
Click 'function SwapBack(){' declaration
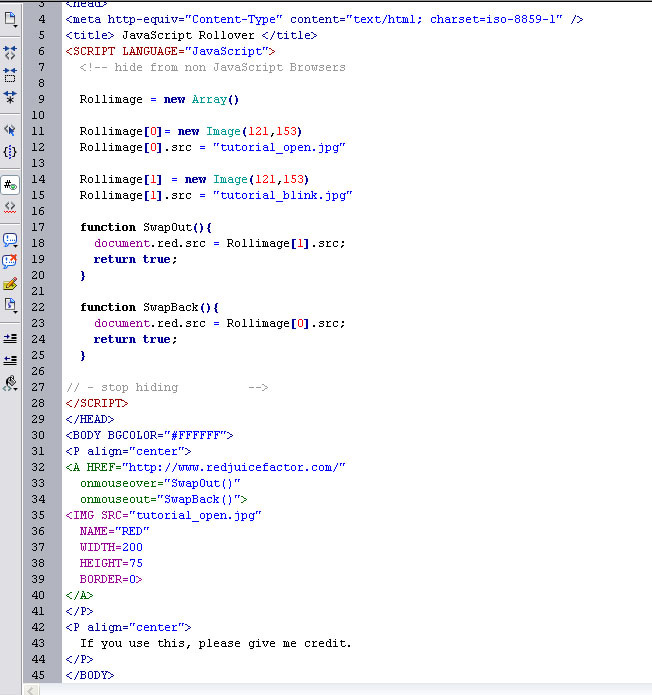coord(150,307)
